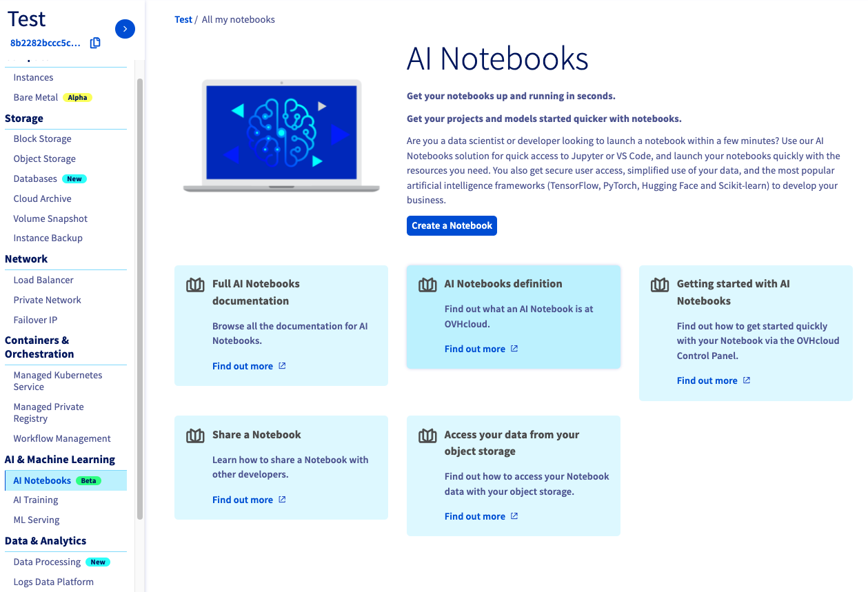Navigate to Databases in the sidebar
Screen dimensions: 868x592
click(x=35, y=178)
